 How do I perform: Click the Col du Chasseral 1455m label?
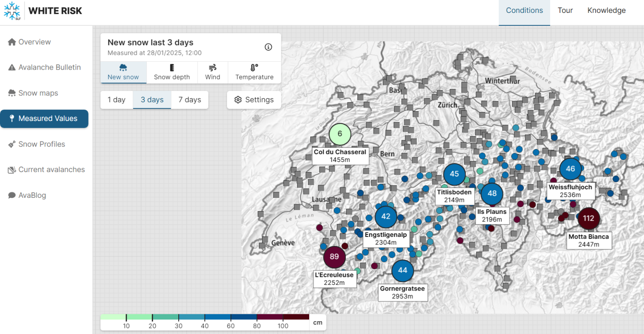[x=340, y=156]
